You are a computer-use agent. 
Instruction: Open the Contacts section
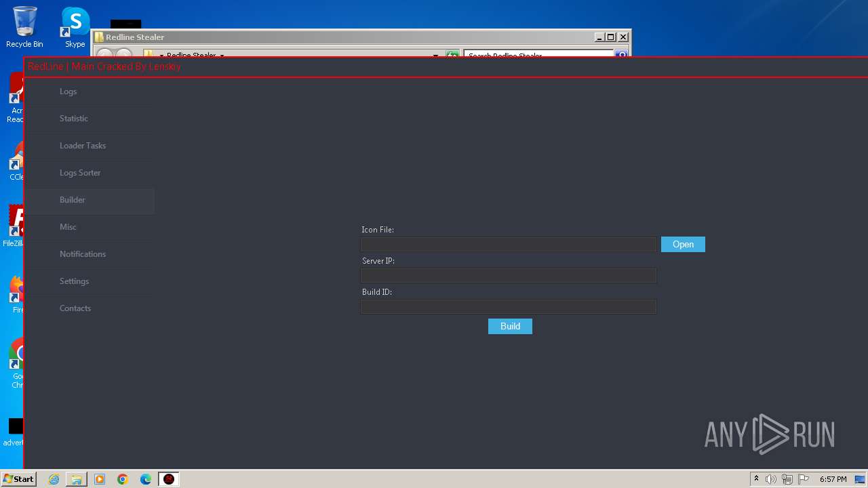click(75, 308)
